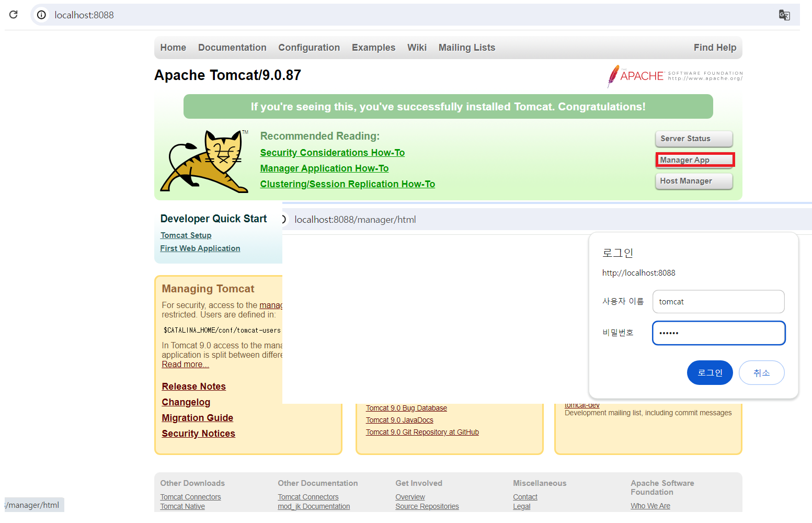Click the Google Translate icon in address bar
This screenshot has width=812, height=523.
click(784, 15)
